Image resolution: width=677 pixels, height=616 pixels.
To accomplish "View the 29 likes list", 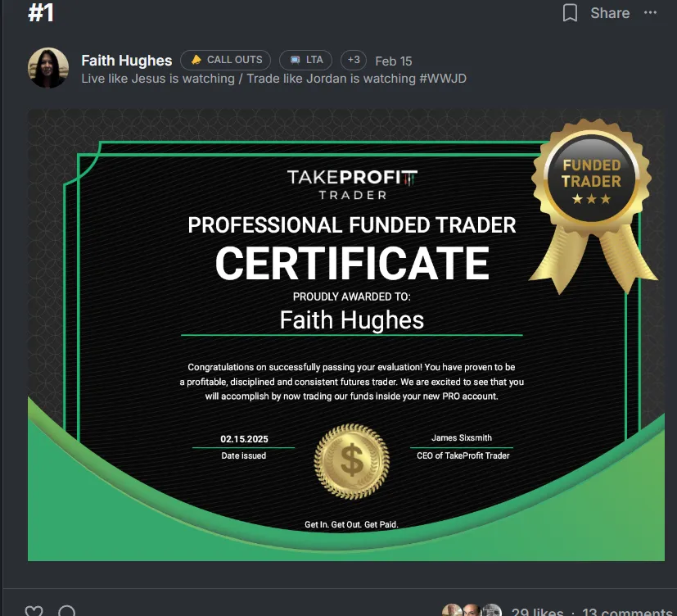I will pos(537,612).
